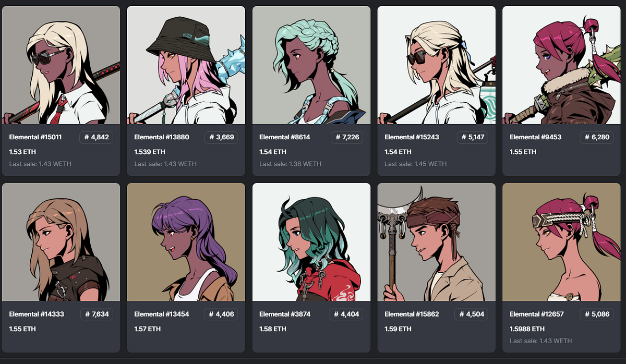Open the Elemental #12657 title link
626x364 pixels.
pyautogui.click(x=537, y=314)
